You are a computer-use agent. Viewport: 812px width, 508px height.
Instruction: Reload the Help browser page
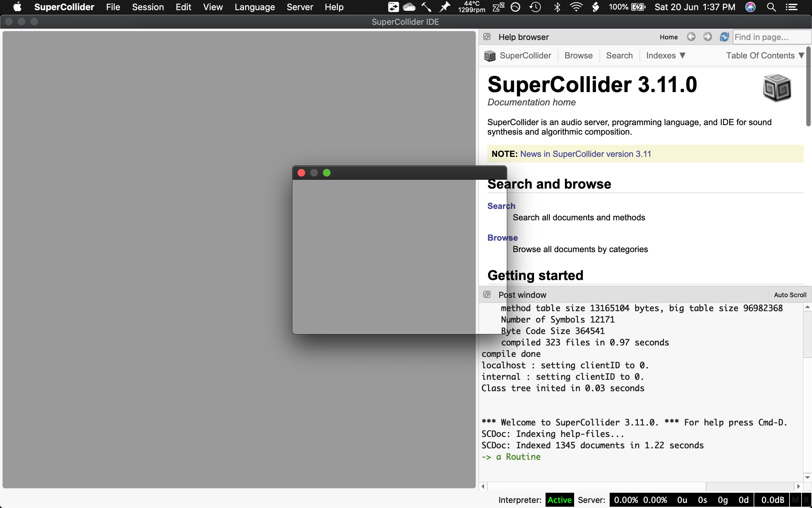tap(724, 37)
